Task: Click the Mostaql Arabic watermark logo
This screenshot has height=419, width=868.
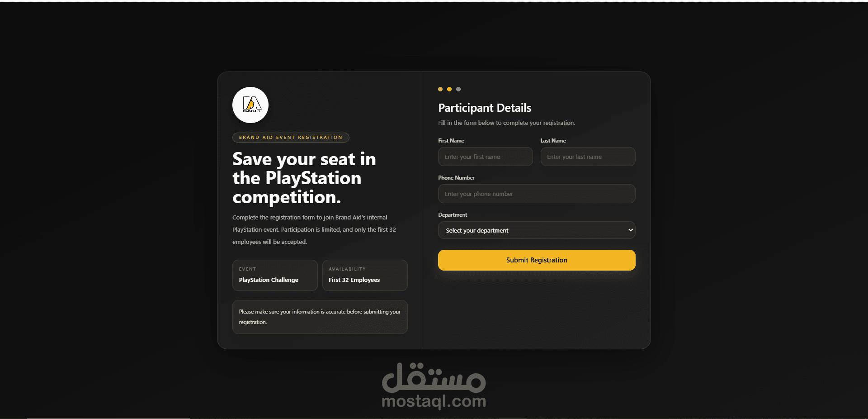Action: click(x=434, y=377)
